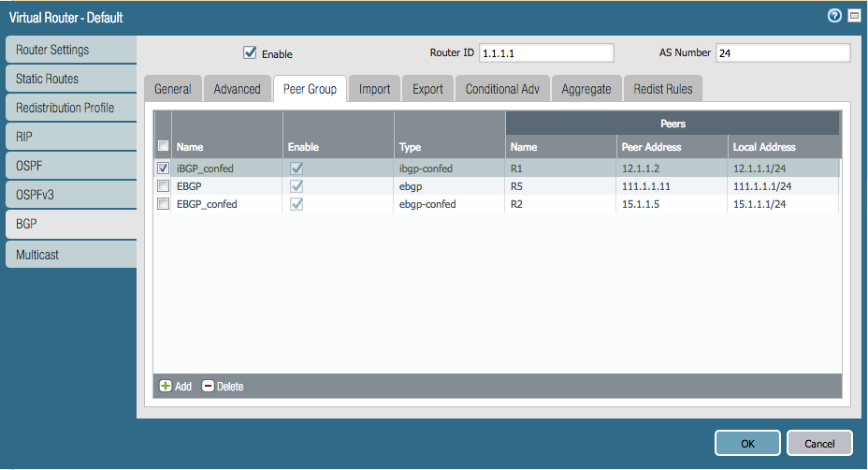Tick the EBGP_confed row checkbox
Screen dimensions: 868x470
[164, 203]
